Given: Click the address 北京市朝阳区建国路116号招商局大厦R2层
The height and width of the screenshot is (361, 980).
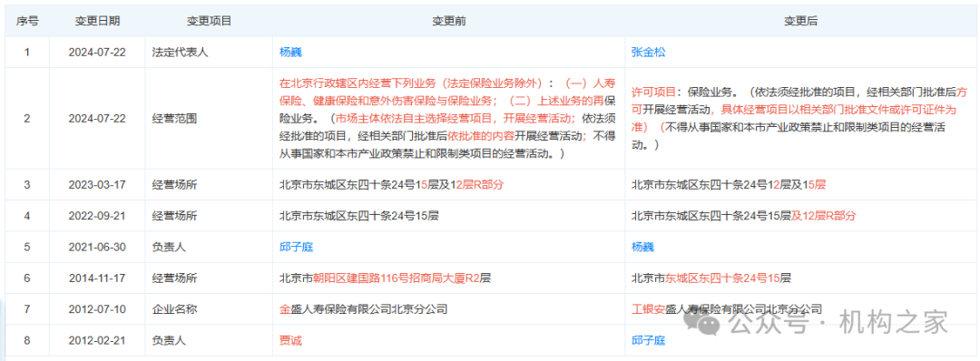Looking at the screenshot, I should 385,278.
